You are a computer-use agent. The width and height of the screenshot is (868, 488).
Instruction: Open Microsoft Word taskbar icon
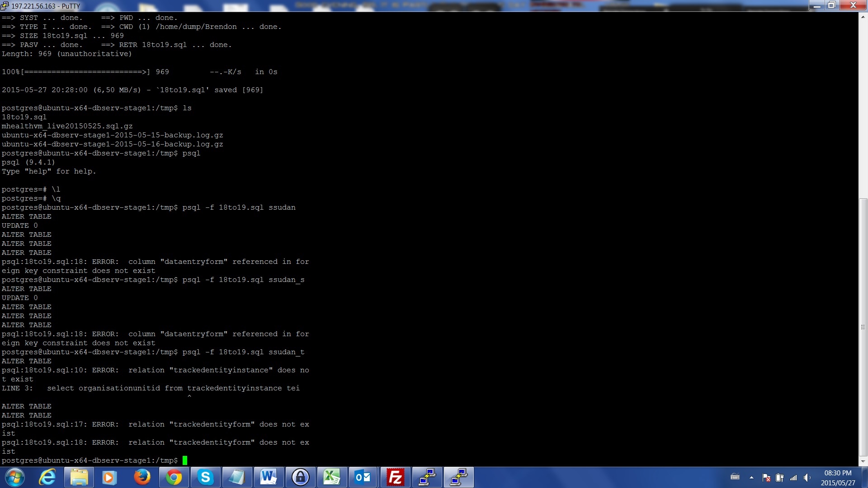269,478
